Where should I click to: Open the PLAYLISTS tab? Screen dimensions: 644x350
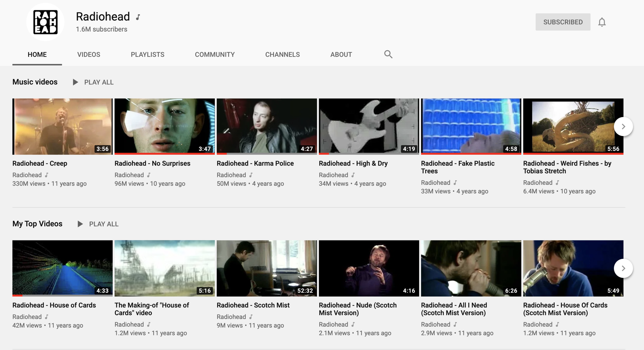147,54
